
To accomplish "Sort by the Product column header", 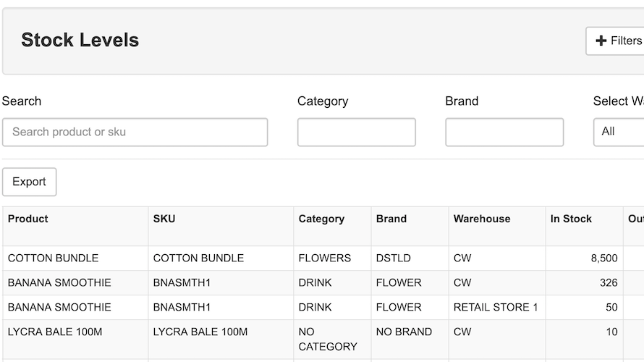I will coord(28,219).
